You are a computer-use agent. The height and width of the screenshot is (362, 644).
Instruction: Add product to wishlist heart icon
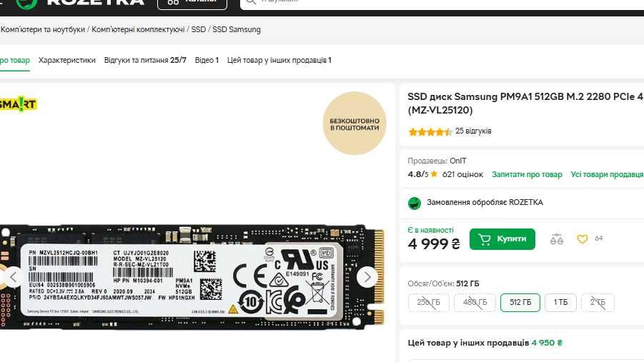[x=582, y=239]
